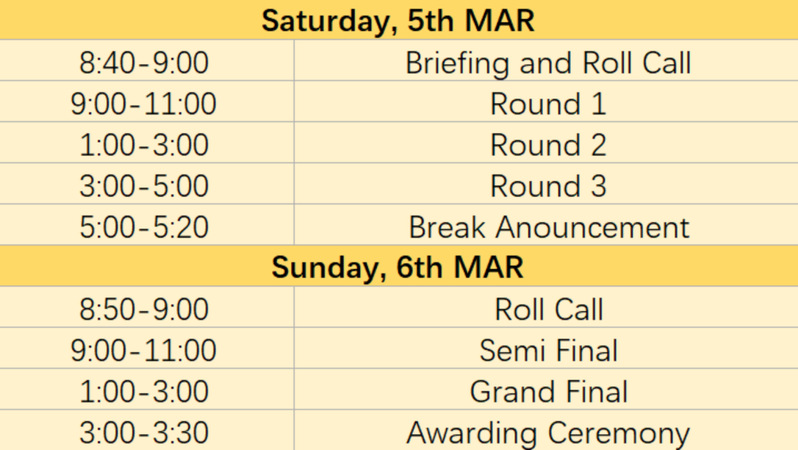This screenshot has height=450, width=798.
Task: Select the 3:00-3:30 time cell
Action: point(145,432)
